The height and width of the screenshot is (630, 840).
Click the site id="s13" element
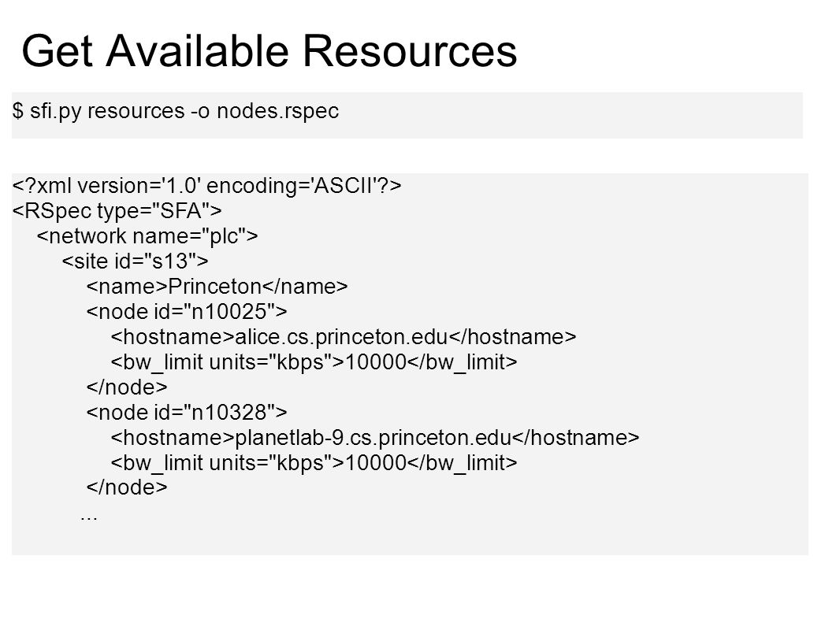[135, 261]
